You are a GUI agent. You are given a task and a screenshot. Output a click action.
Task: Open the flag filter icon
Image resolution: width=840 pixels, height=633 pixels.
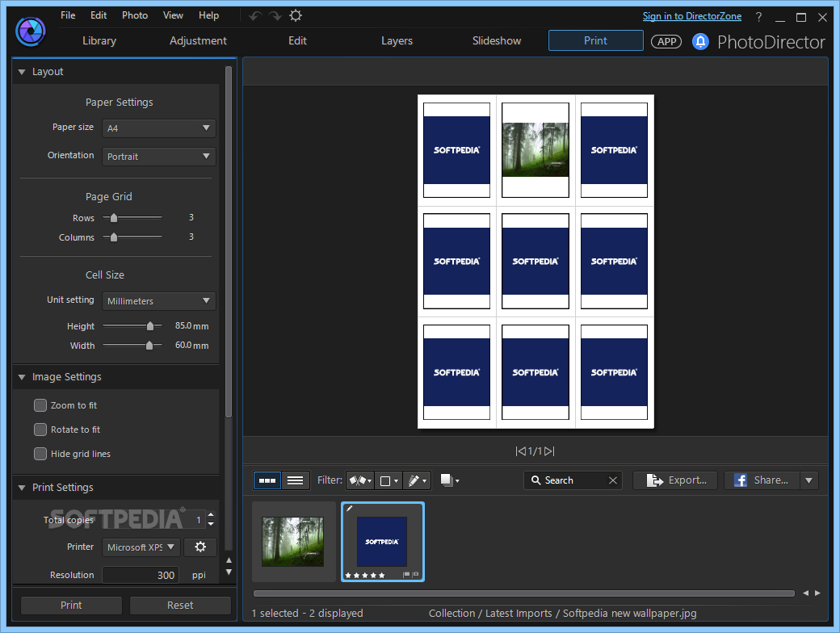point(359,480)
